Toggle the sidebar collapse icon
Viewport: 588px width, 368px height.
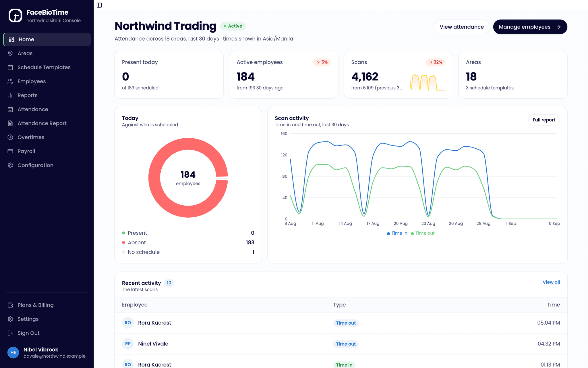[99, 5]
